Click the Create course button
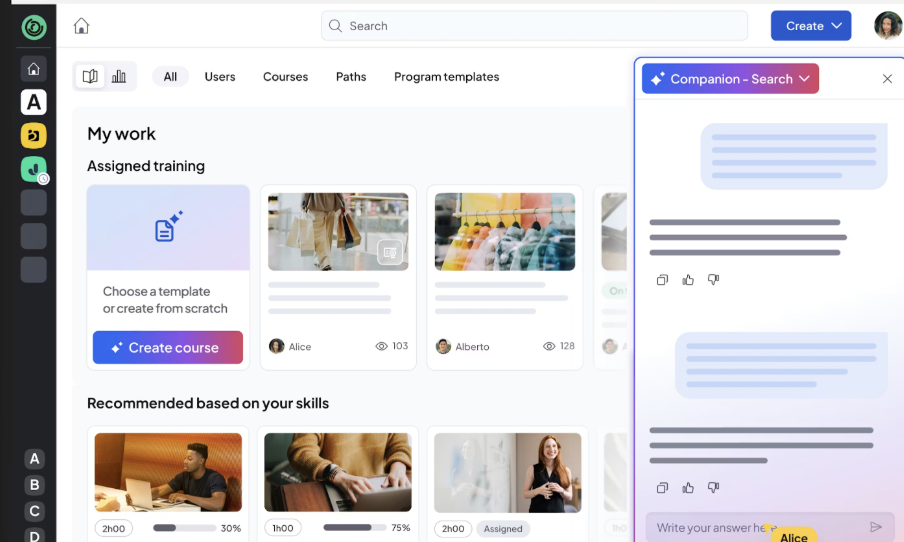The width and height of the screenshot is (904, 542). (168, 348)
